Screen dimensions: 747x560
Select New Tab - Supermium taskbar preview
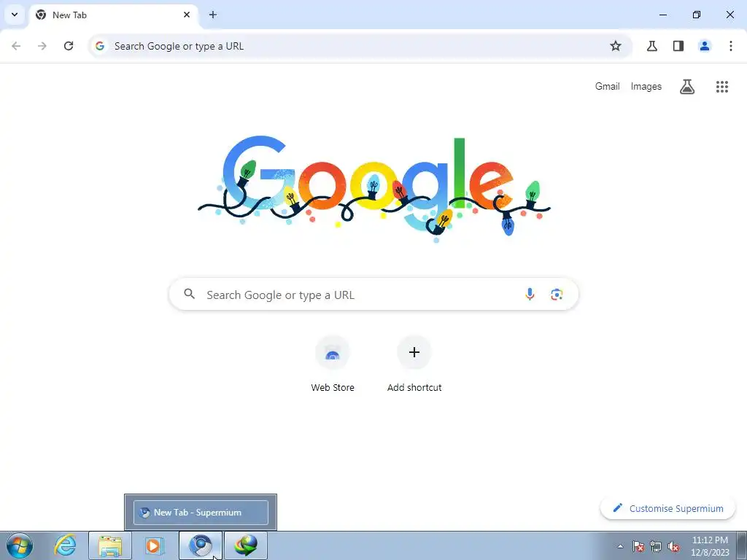pos(201,513)
